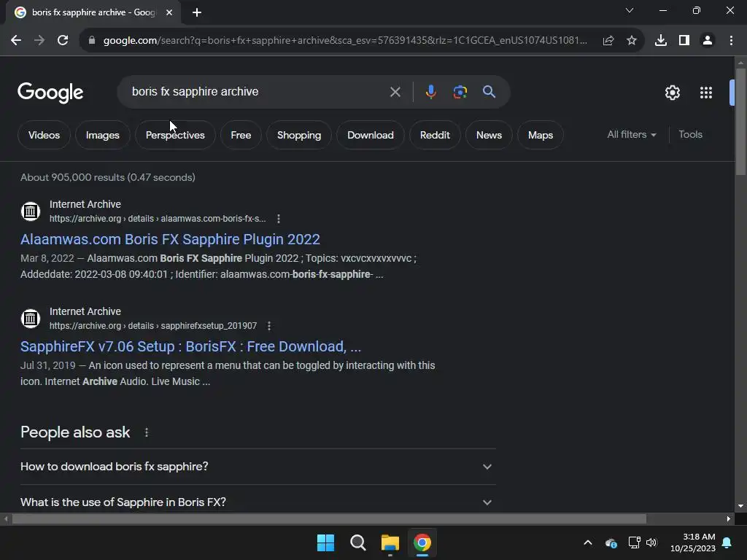This screenshot has height=560, width=747.
Task: Open more options for the SapphireFX result
Action: tap(269, 326)
